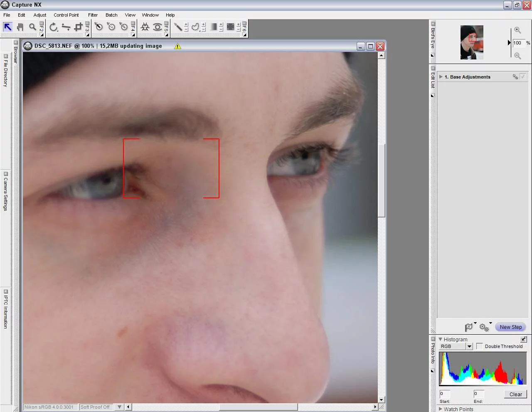Activate the Zoom tool
532x412 pixels.
[x=33, y=27]
